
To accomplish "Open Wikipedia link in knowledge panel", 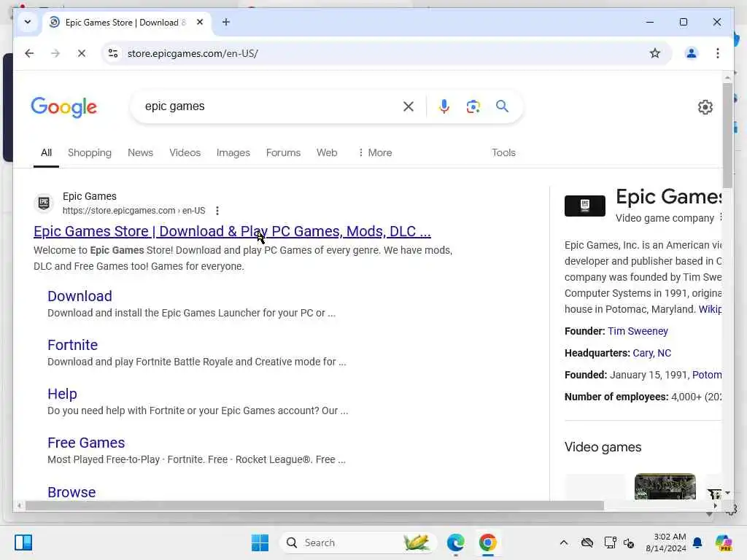I will coord(710,309).
